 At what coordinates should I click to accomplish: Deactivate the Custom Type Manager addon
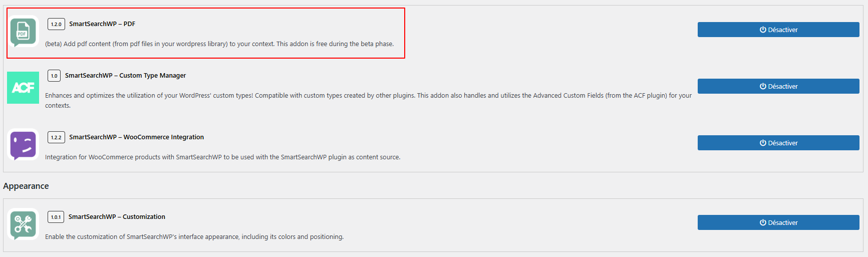(778, 86)
